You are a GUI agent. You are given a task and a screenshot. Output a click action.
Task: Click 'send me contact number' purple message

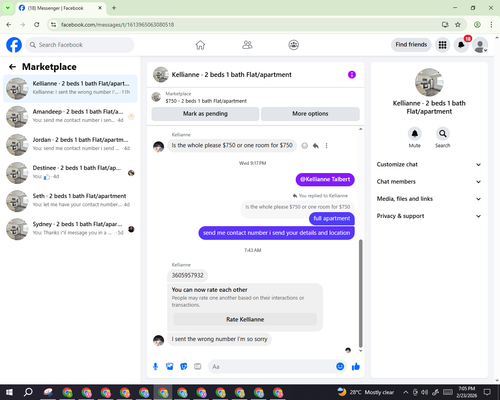(x=276, y=233)
